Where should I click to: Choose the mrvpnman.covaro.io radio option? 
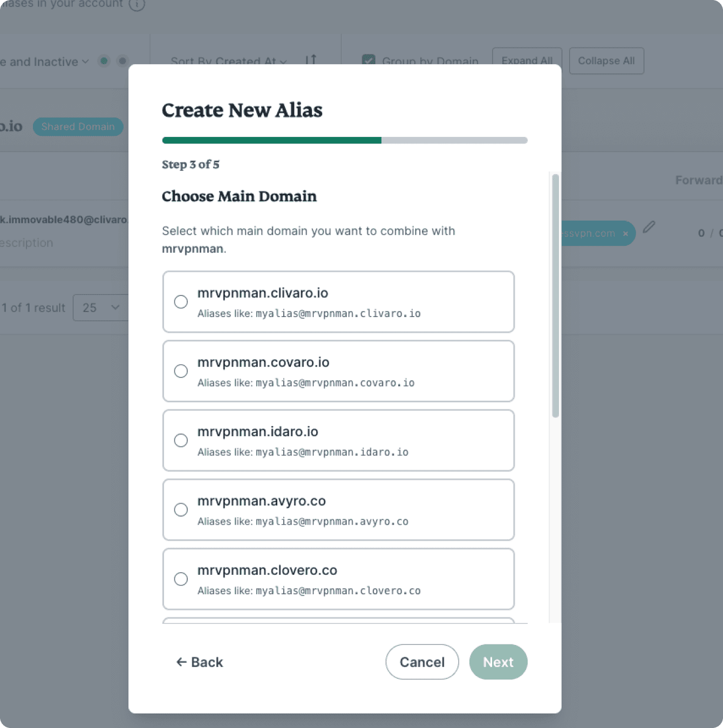[181, 371]
